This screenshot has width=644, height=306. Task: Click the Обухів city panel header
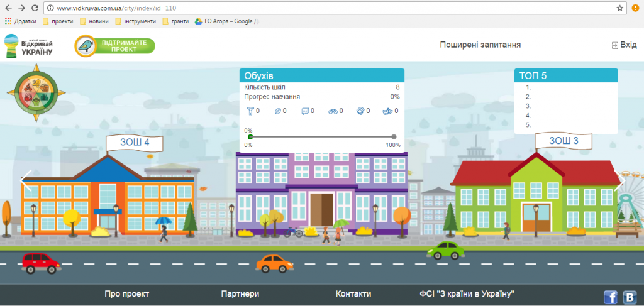coord(322,75)
